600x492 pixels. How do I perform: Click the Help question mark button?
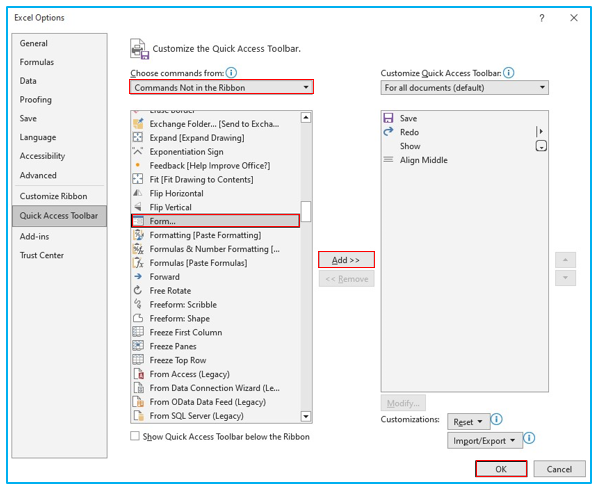tap(542, 18)
